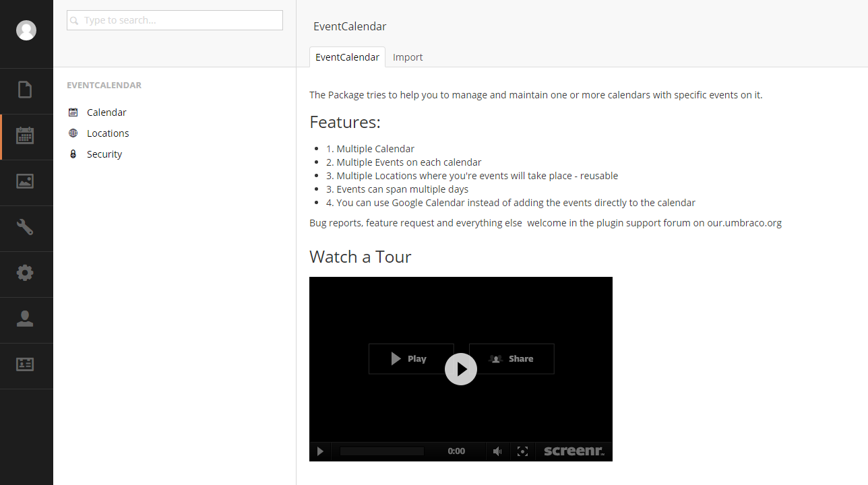This screenshot has height=485, width=868.
Task: Click the video progress bar
Action: coord(382,451)
